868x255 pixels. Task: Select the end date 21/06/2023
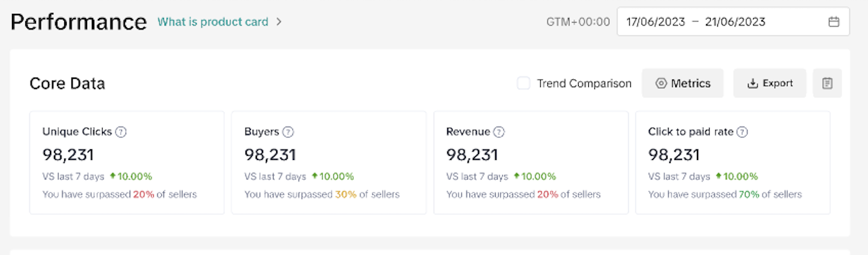(735, 22)
